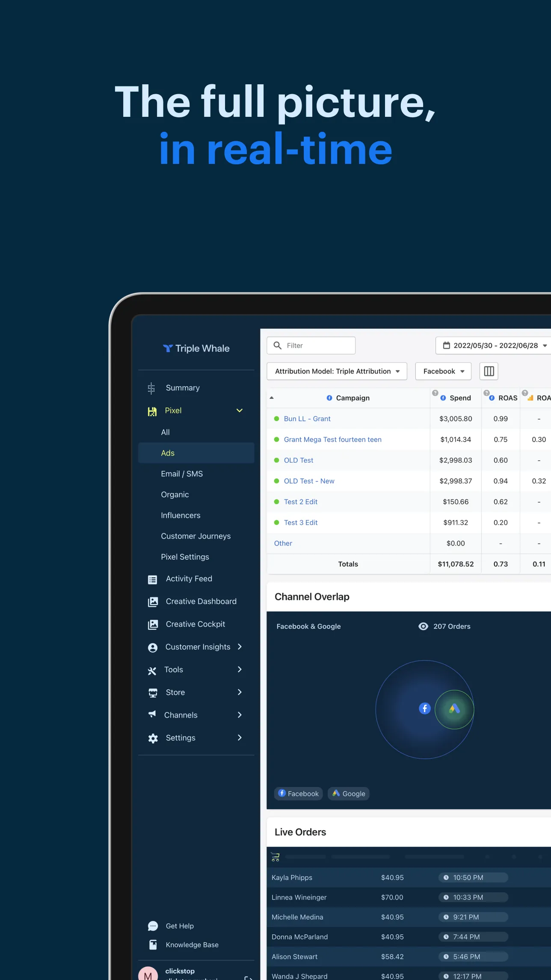Viewport: 551px width, 980px height.
Task: Click the Customer Insights person icon
Action: pyautogui.click(x=152, y=647)
